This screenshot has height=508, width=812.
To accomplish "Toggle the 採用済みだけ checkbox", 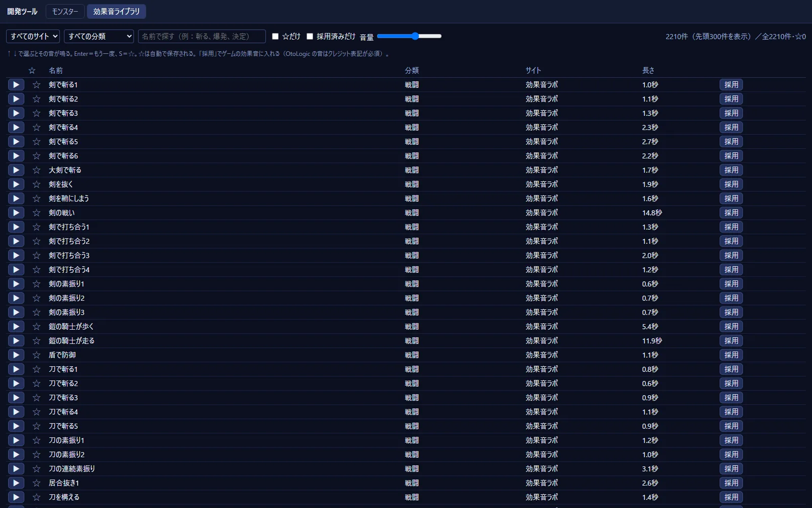I will point(310,37).
